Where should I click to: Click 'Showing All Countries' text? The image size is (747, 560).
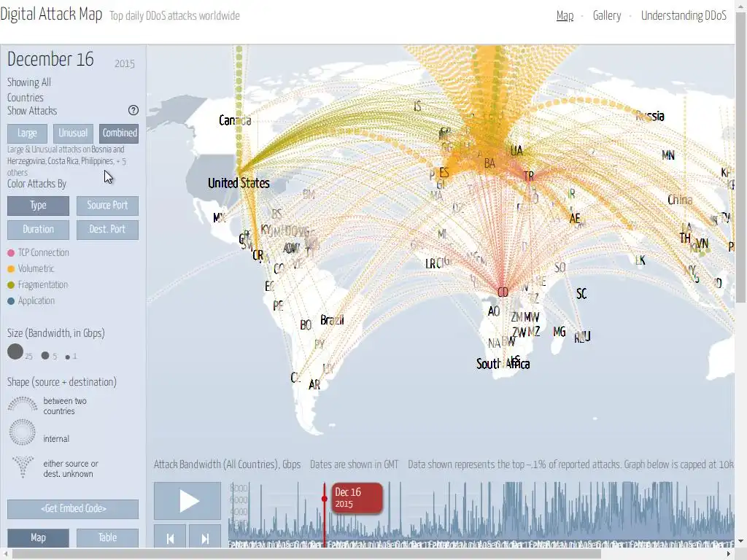pyautogui.click(x=29, y=90)
